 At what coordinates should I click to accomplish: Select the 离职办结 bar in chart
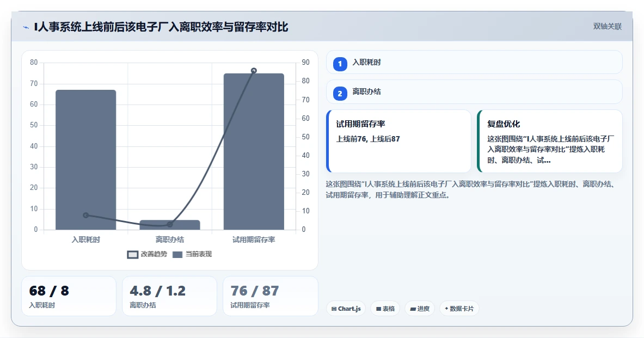coord(170,225)
